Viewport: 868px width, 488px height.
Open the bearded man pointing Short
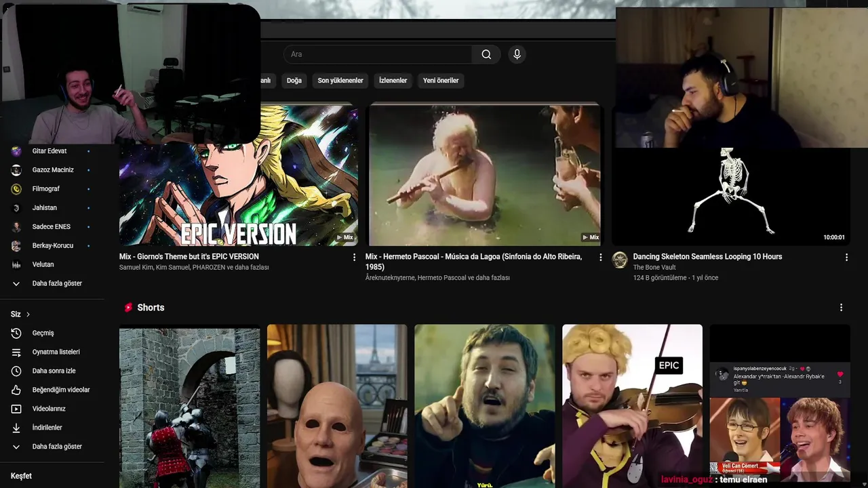click(484, 407)
